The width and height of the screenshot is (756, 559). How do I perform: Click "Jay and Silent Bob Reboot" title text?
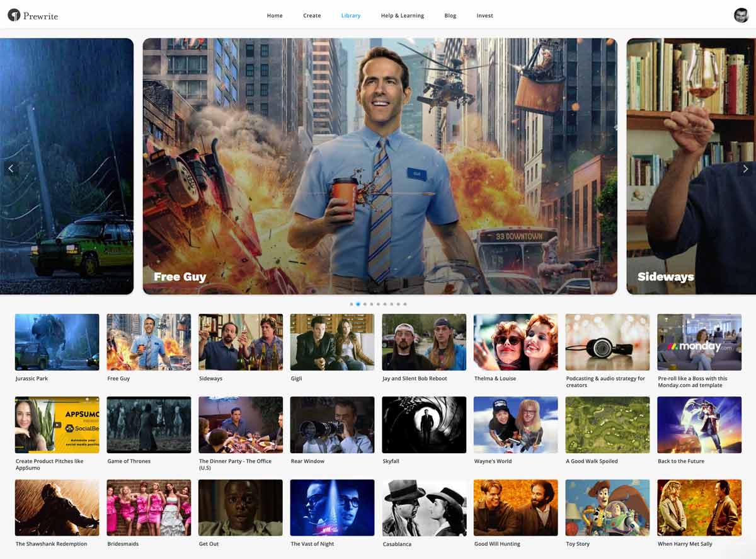(415, 379)
